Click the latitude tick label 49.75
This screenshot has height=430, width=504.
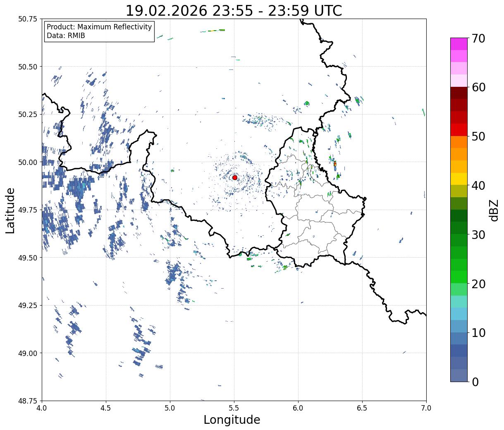click(28, 210)
